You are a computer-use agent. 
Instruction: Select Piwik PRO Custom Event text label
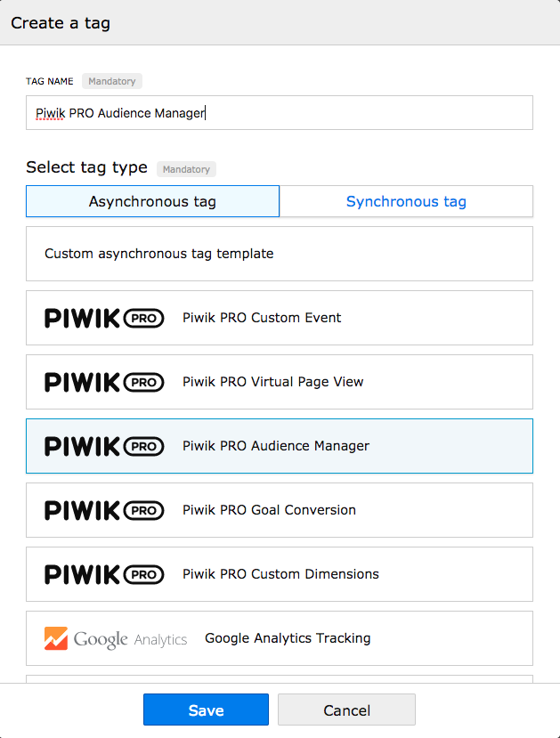tap(262, 318)
